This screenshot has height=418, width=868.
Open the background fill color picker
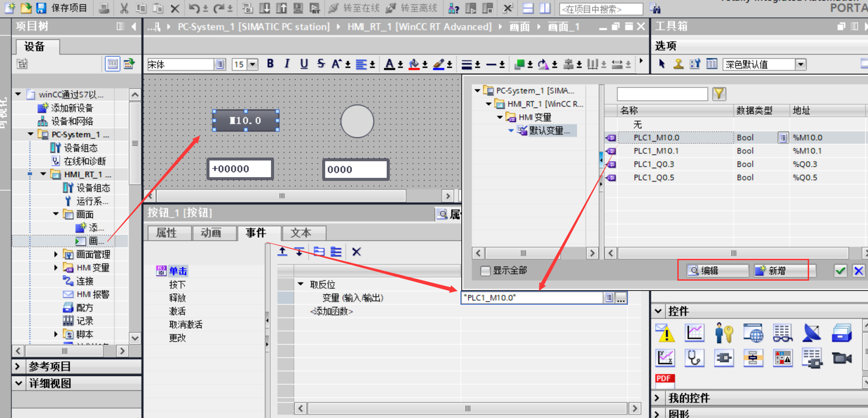[414, 64]
